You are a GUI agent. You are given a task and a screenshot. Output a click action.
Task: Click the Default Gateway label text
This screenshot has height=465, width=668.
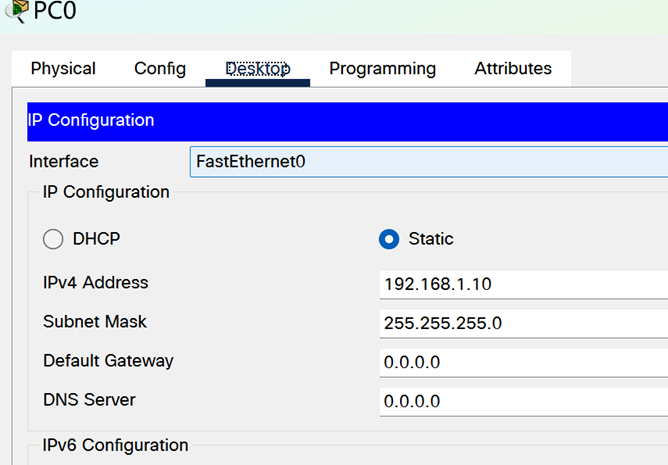pyautogui.click(x=108, y=361)
